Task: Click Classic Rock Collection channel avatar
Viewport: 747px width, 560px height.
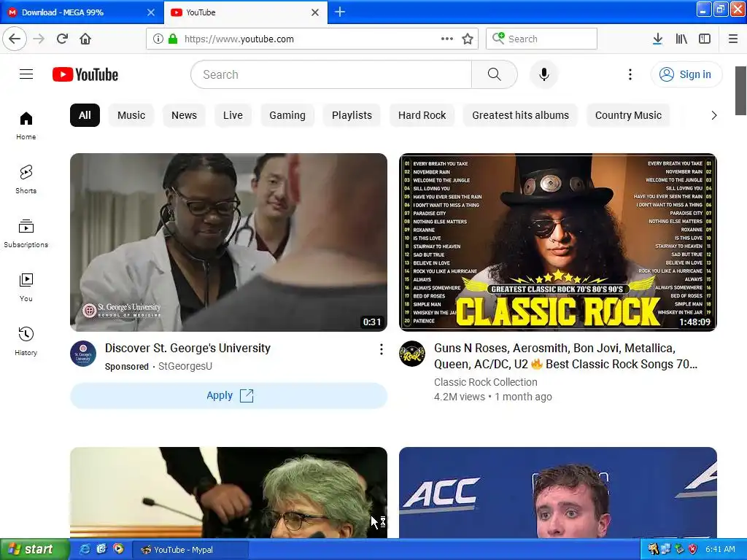Action: tap(412, 354)
